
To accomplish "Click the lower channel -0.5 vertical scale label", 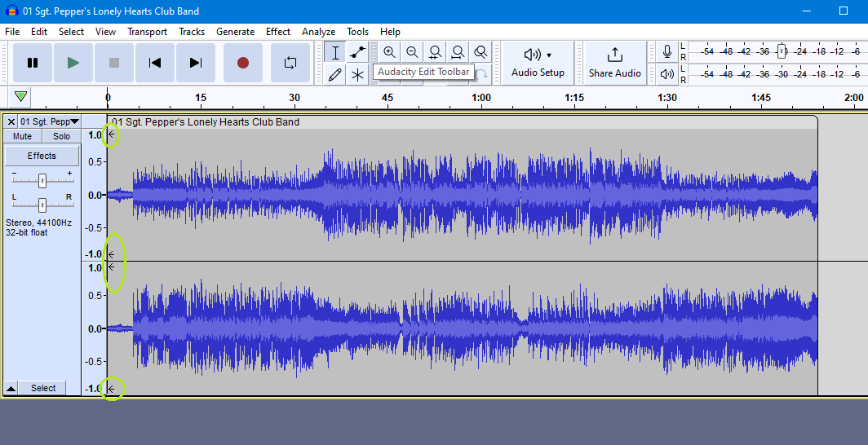I will (93, 361).
